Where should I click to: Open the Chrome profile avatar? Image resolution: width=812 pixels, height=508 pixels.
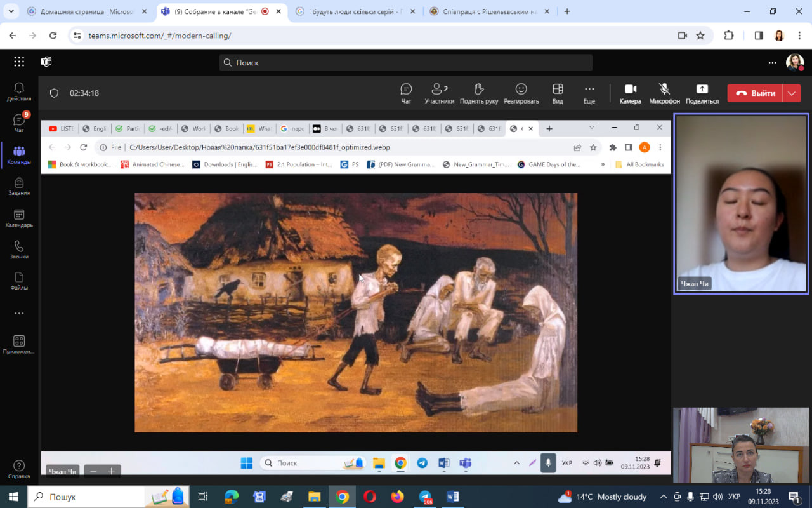(779, 36)
